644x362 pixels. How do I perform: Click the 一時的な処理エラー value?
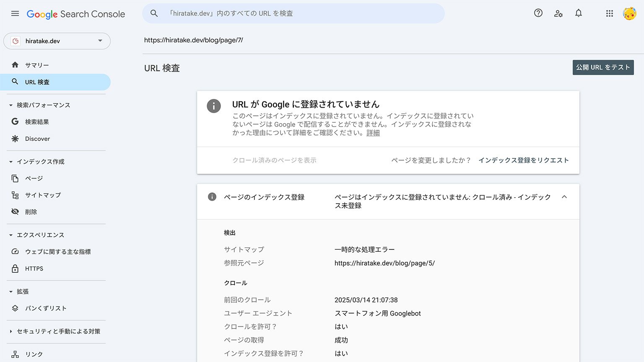pyautogui.click(x=365, y=250)
